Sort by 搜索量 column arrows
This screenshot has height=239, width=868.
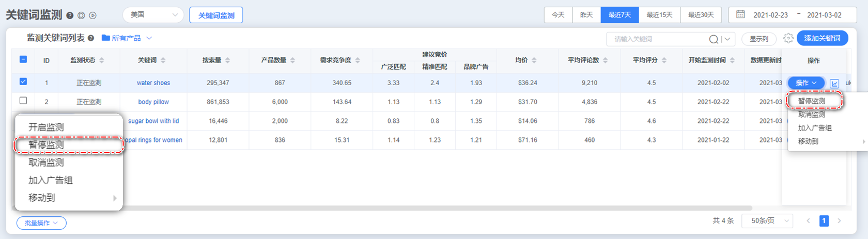228,60
